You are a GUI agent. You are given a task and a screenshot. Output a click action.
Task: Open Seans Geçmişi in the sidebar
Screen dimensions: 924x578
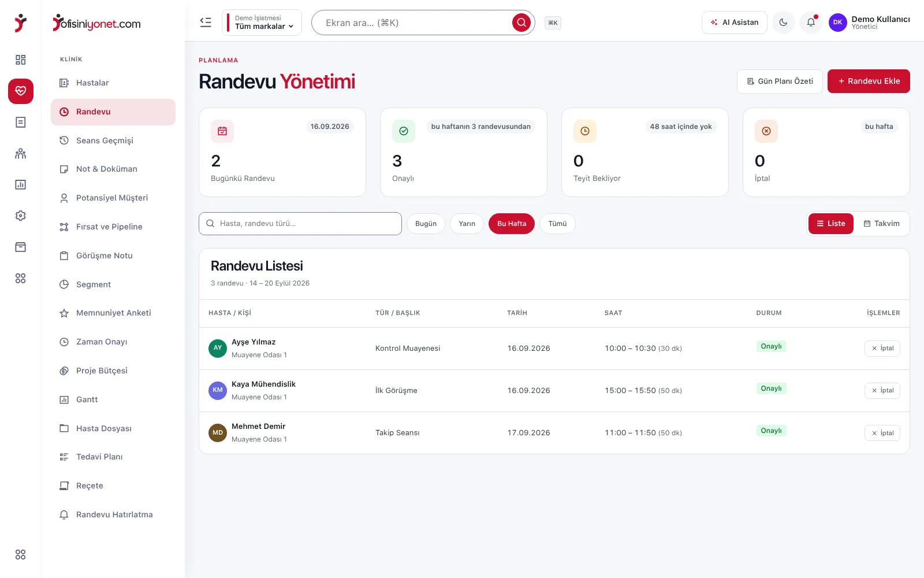pyautogui.click(x=113, y=140)
